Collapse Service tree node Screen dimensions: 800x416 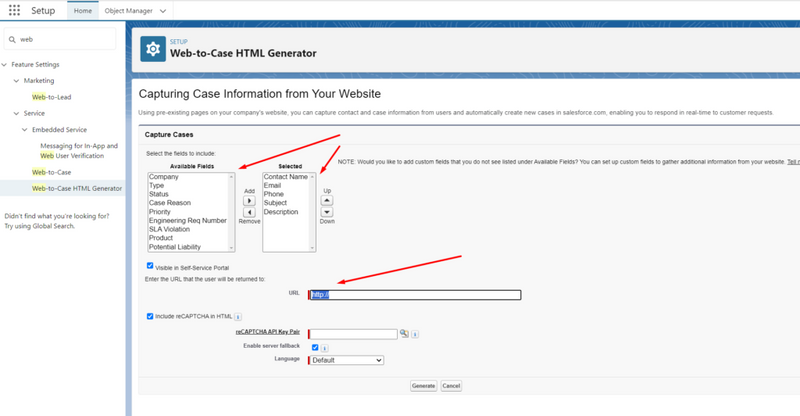pos(16,113)
